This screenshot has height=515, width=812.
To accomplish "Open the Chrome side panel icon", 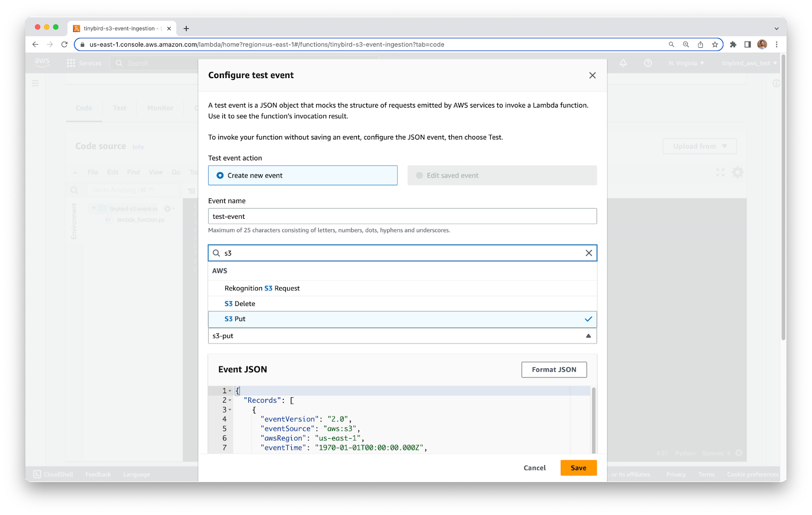I will click(748, 45).
